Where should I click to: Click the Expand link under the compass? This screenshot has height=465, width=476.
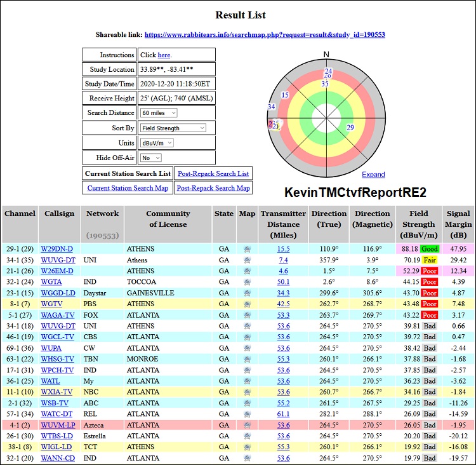[x=373, y=174]
